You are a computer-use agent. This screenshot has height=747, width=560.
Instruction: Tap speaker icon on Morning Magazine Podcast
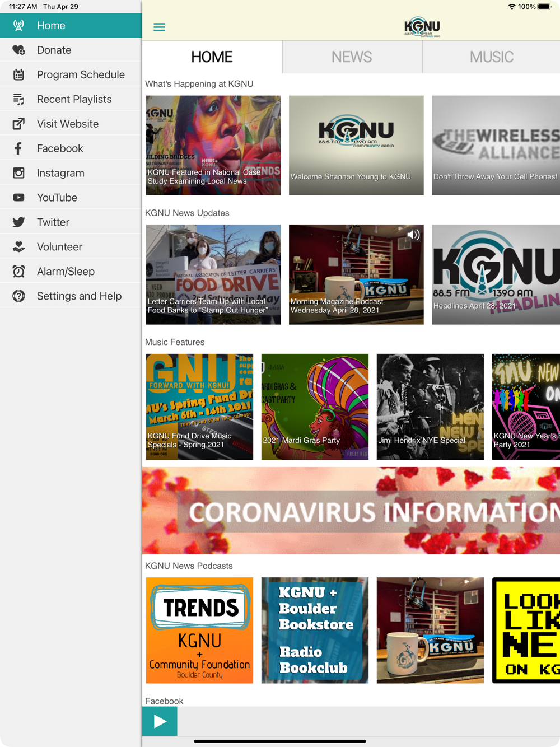point(413,235)
